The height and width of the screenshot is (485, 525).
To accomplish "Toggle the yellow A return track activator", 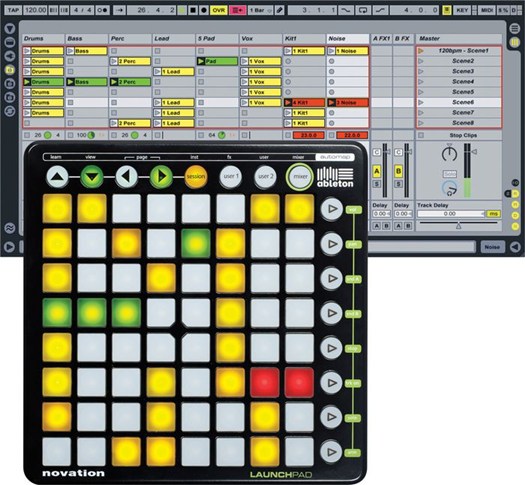I will pos(377,171).
